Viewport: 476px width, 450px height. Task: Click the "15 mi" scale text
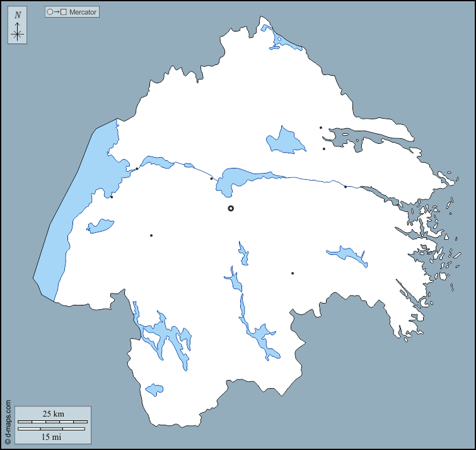(51, 437)
